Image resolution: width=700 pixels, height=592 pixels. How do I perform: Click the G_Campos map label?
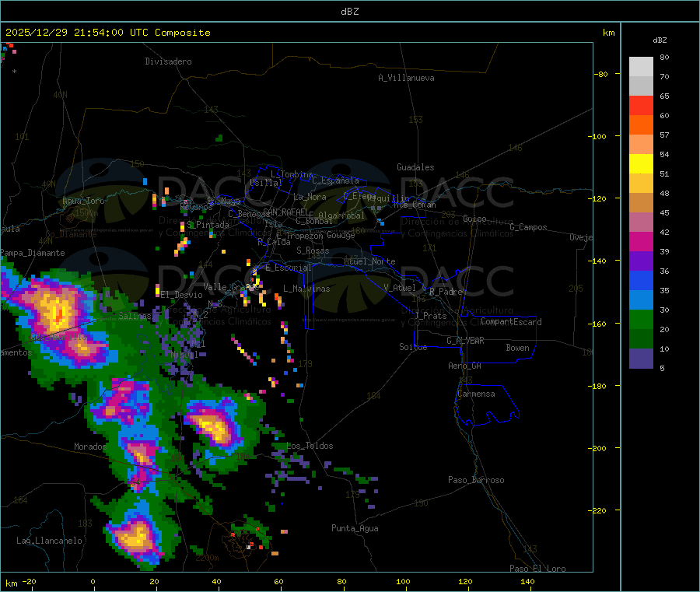[529, 227]
